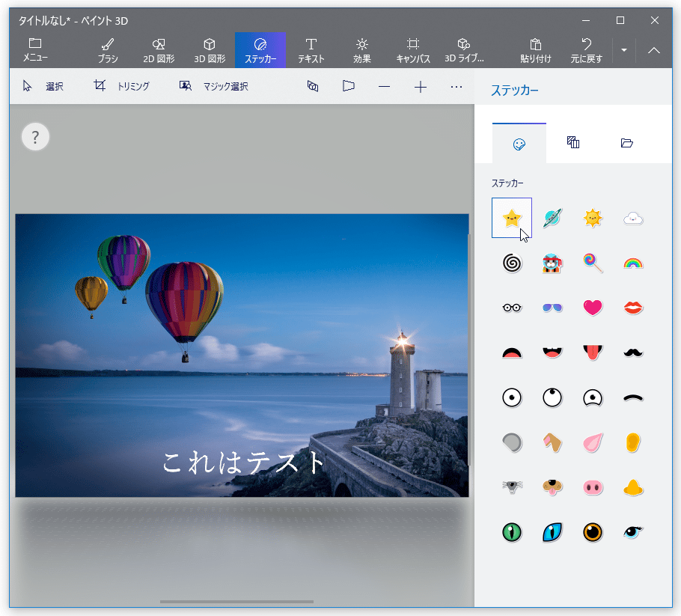Pick the blue cat eye sticker

[552, 531]
